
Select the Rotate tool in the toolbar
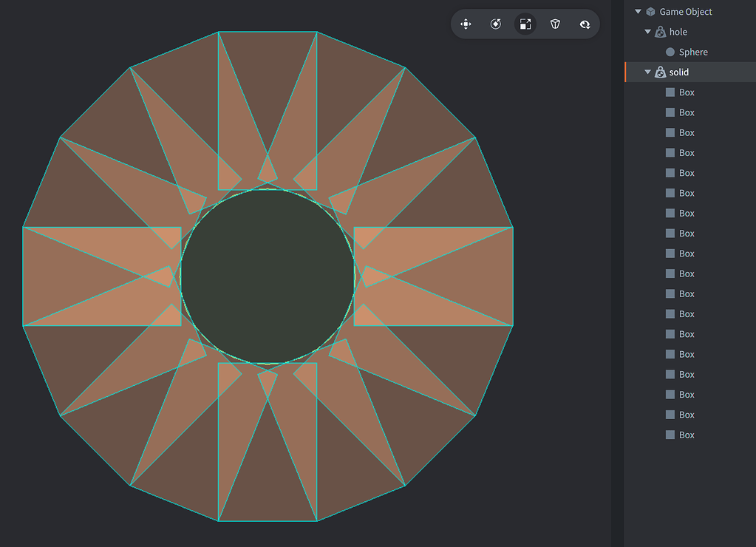(x=496, y=24)
